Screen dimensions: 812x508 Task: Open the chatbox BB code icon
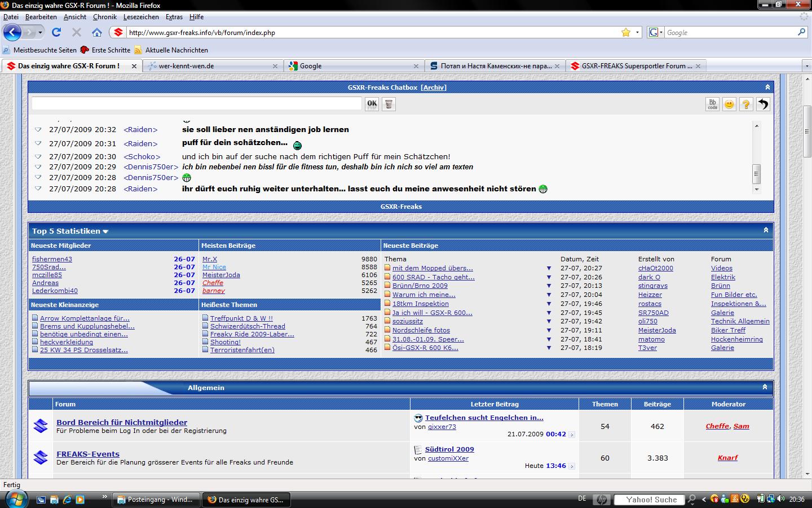coord(712,104)
